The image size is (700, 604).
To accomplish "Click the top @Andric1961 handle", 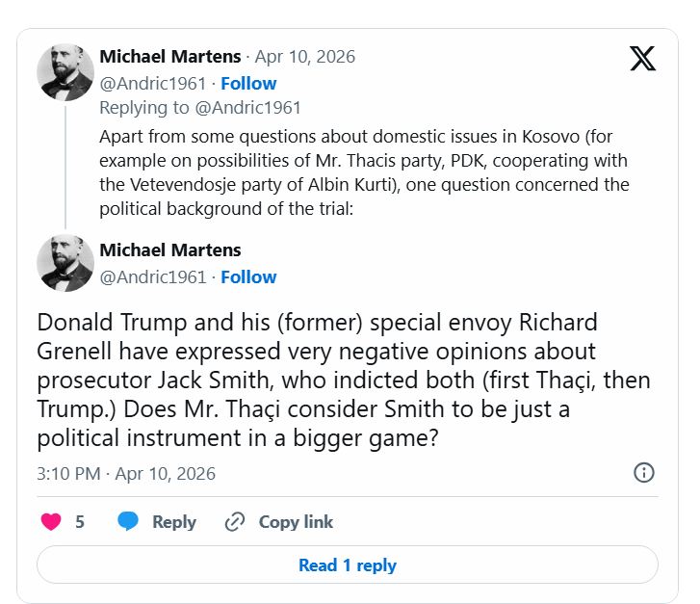I will click(x=153, y=83).
